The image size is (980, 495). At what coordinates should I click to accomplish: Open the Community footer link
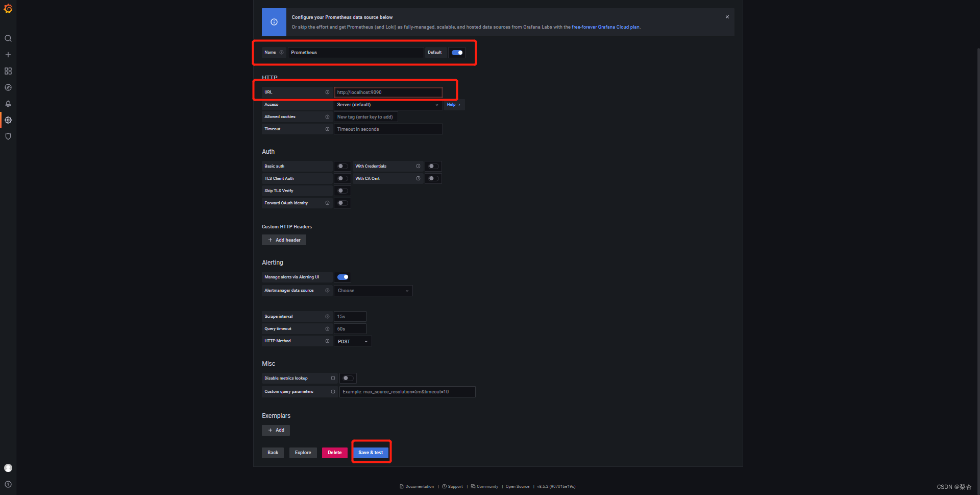point(484,486)
